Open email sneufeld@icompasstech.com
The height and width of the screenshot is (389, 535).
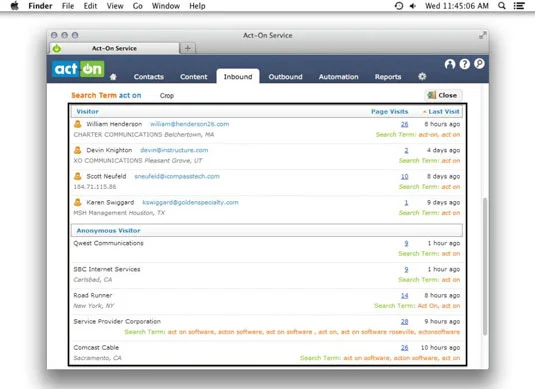click(177, 176)
